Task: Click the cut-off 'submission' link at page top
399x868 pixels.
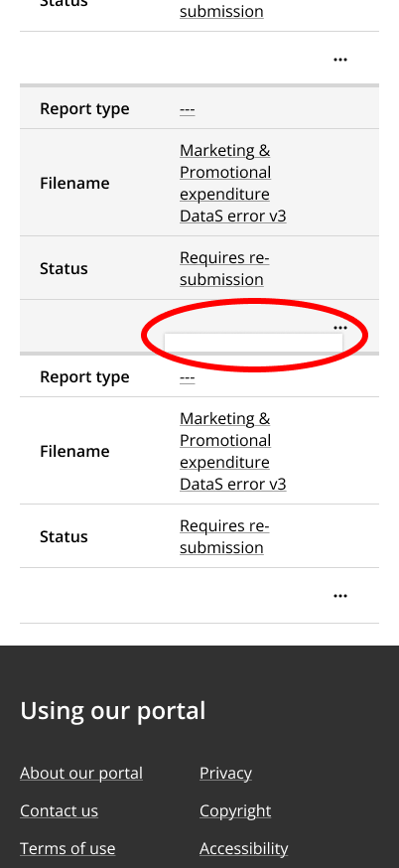Action: [221, 11]
